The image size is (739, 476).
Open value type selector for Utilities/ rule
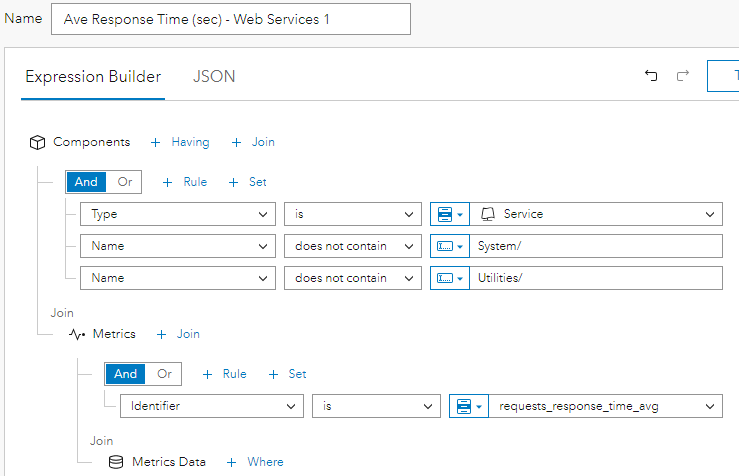point(450,278)
